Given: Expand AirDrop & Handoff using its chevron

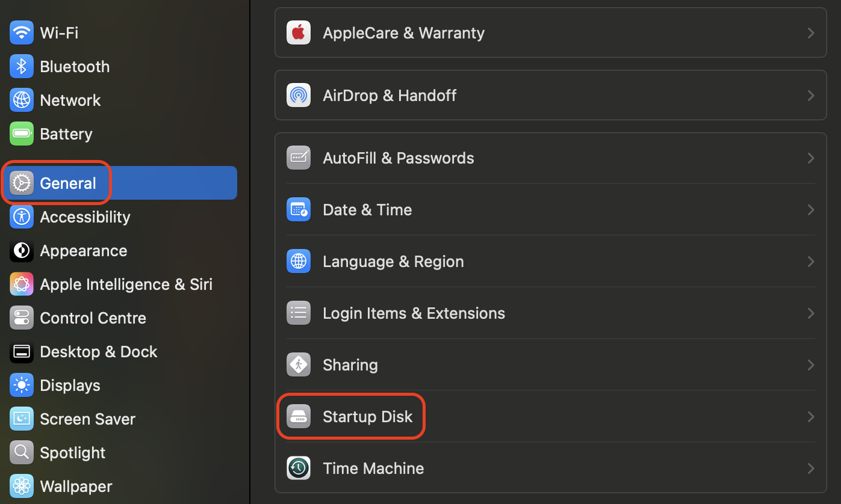Looking at the screenshot, I should point(810,95).
